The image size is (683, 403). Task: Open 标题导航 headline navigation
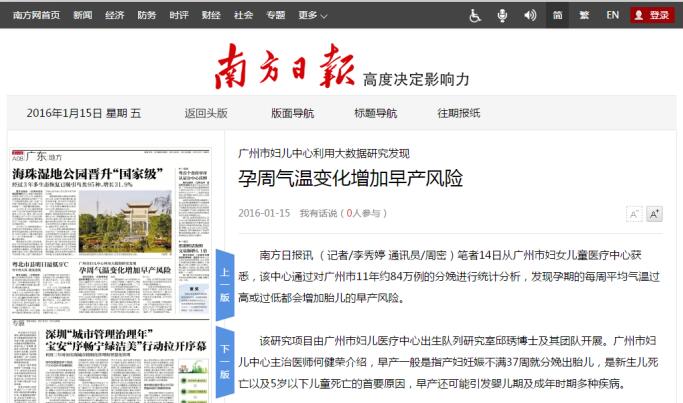tap(375, 113)
